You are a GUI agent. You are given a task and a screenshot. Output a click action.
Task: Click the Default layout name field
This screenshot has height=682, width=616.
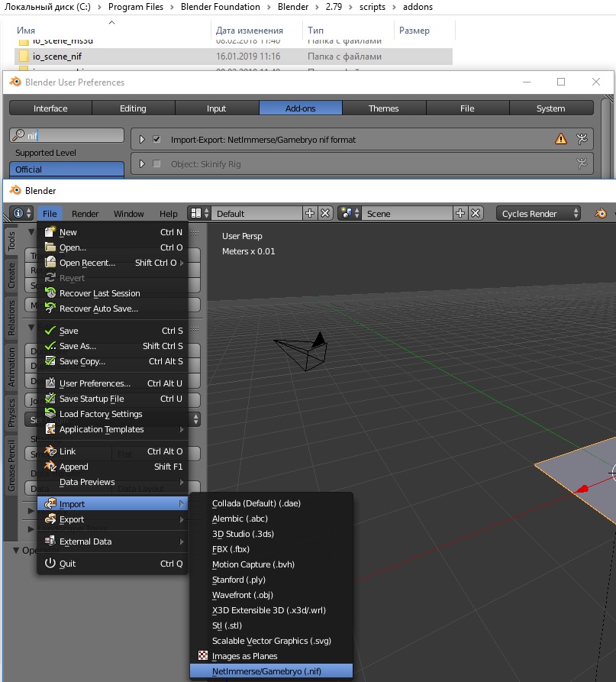pyautogui.click(x=256, y=214)
